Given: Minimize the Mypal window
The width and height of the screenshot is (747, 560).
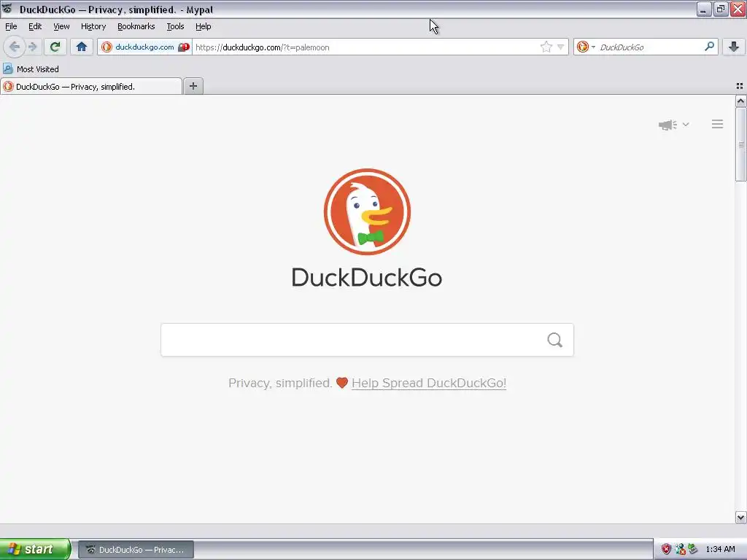Looking at the screenshot, I should tap(704, 9).
